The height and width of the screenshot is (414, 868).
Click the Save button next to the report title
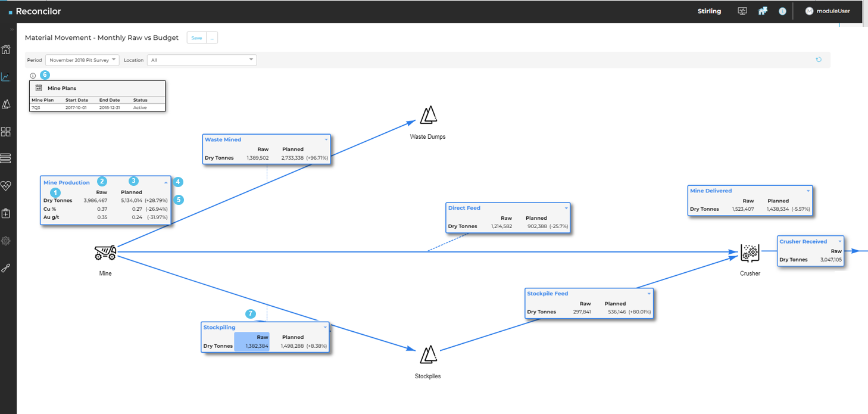coord(196,38)
